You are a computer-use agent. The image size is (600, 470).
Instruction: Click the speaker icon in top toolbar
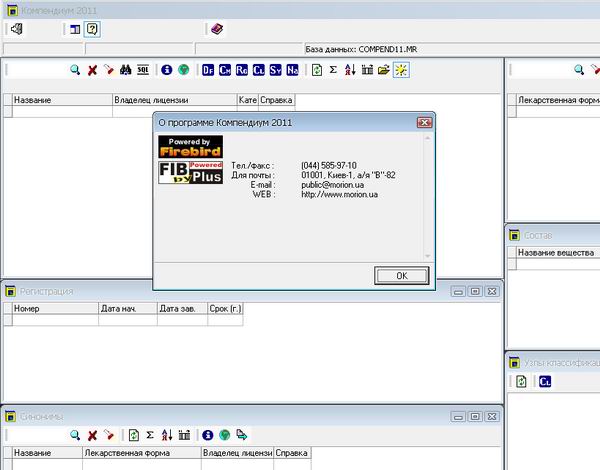[x=16, y=29]
